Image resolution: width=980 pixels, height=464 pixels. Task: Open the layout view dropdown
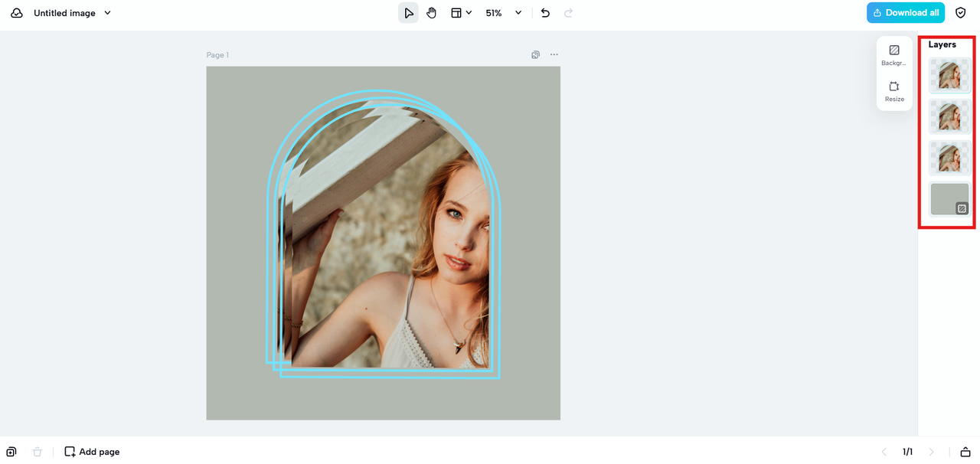(x=461, y=13)
